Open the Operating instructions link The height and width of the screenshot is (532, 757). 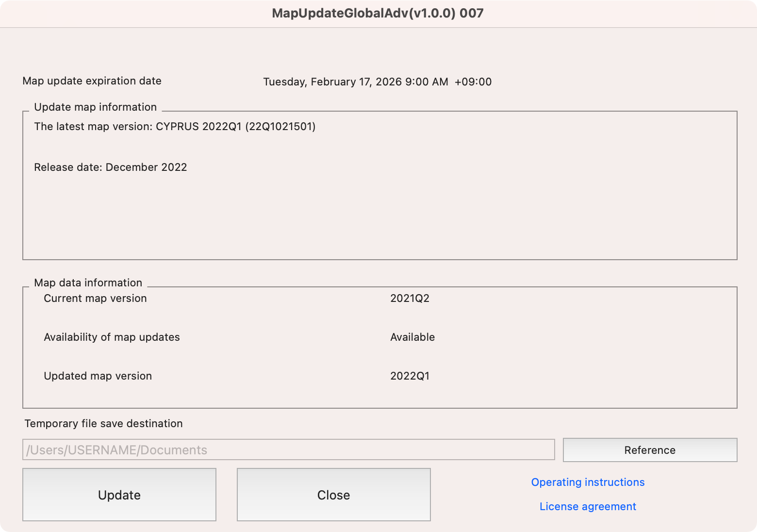[x=588, y=482]
